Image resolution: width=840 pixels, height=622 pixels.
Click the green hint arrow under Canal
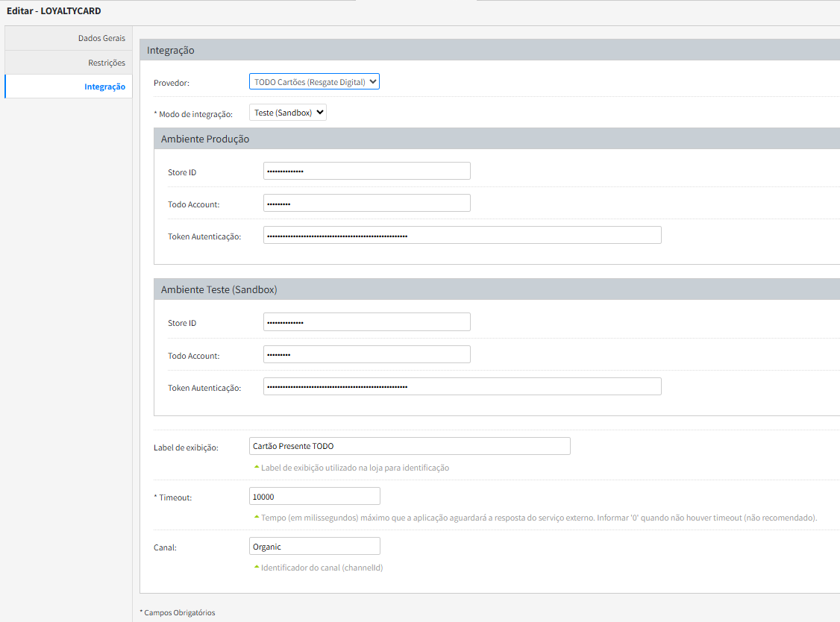point(257,567)
